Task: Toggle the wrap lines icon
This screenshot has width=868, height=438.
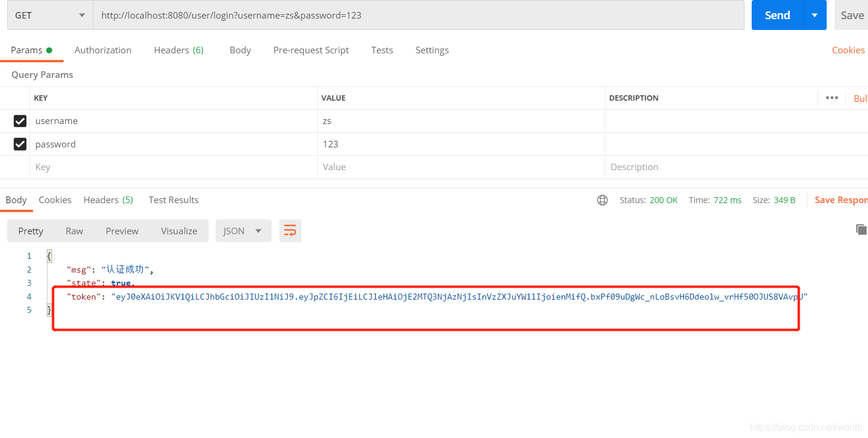Action: (290, 231)
